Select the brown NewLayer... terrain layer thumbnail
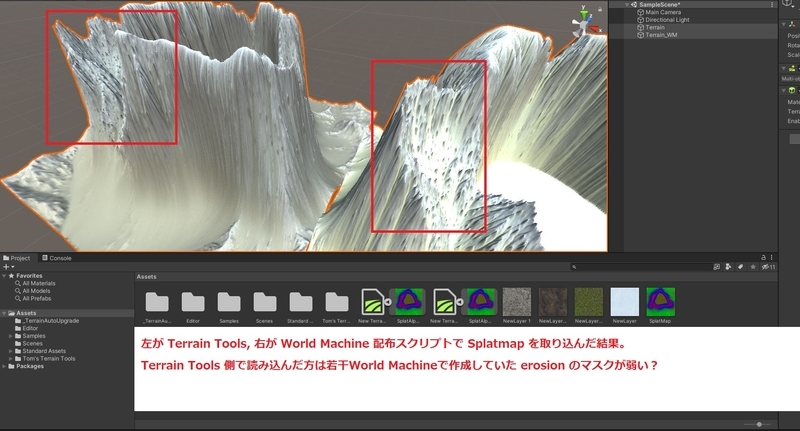 pos(553,302)
